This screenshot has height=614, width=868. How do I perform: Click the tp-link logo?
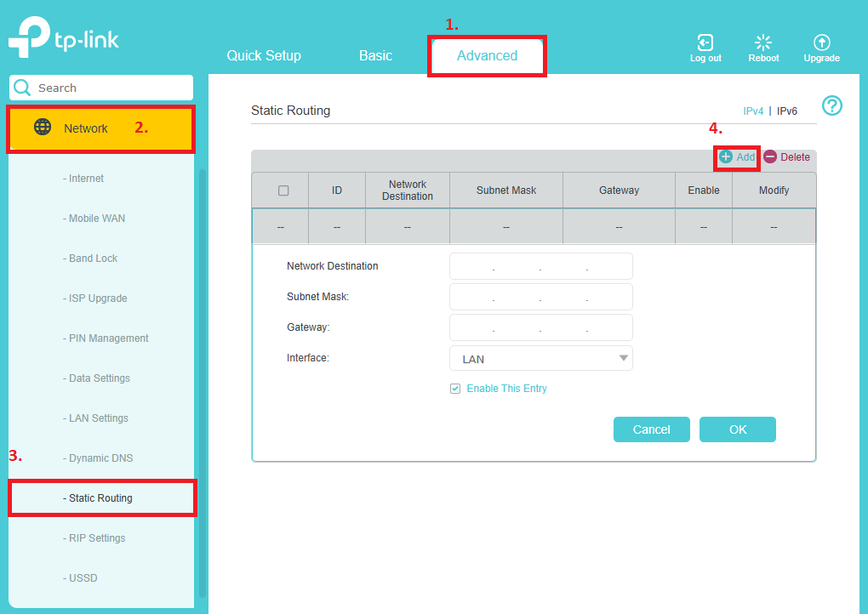[x=64, y=40]
